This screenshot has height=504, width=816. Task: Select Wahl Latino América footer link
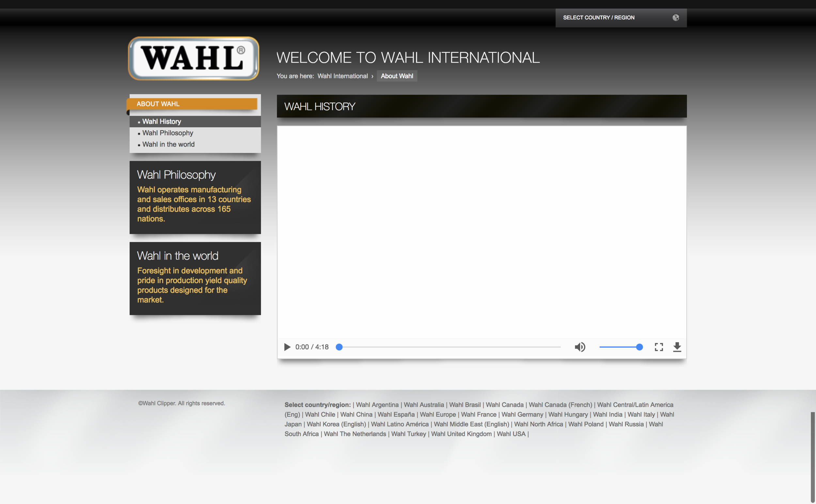point(400,424)
